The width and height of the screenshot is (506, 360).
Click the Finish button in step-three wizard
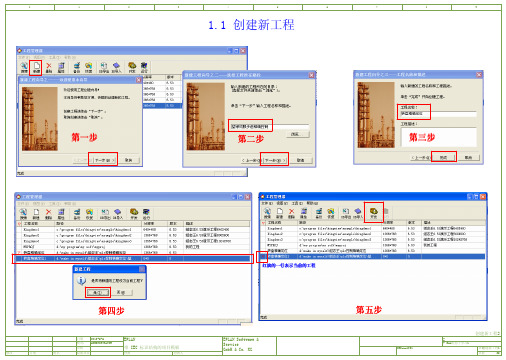[444, 157]
